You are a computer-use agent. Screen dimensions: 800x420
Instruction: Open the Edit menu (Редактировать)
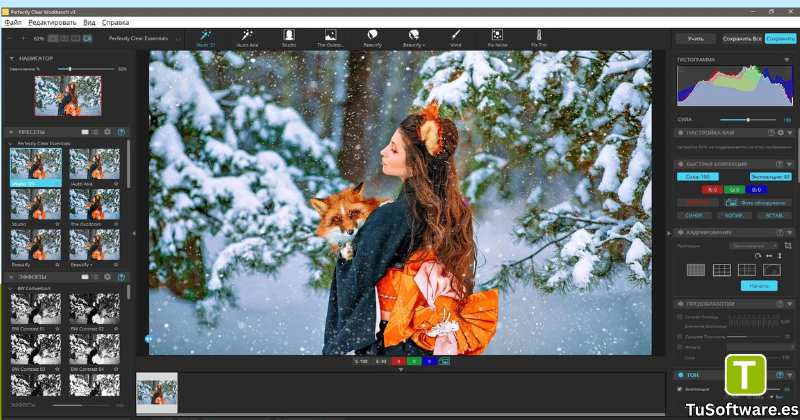[x=52, y=22]
